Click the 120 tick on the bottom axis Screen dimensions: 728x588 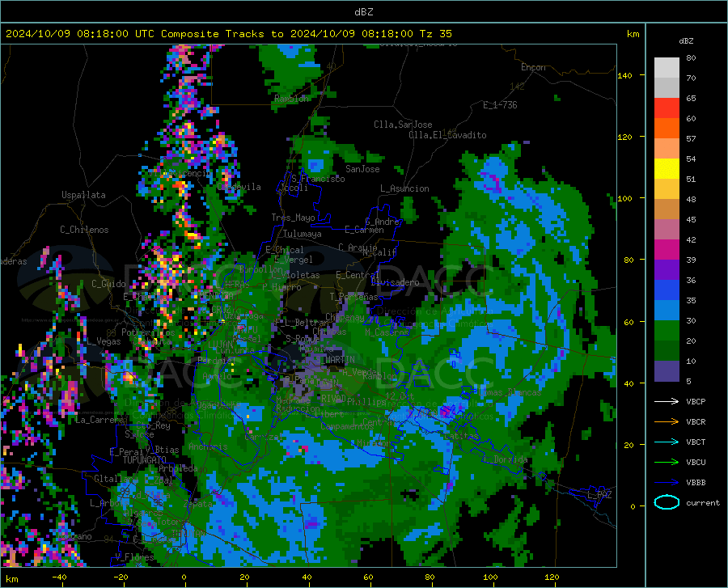click(x=552, y=577)
